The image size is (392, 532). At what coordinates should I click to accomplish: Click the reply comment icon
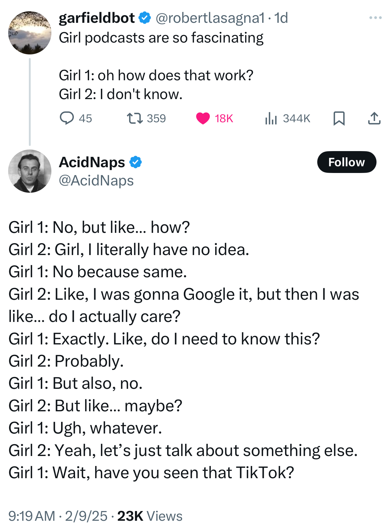[67, 118]
